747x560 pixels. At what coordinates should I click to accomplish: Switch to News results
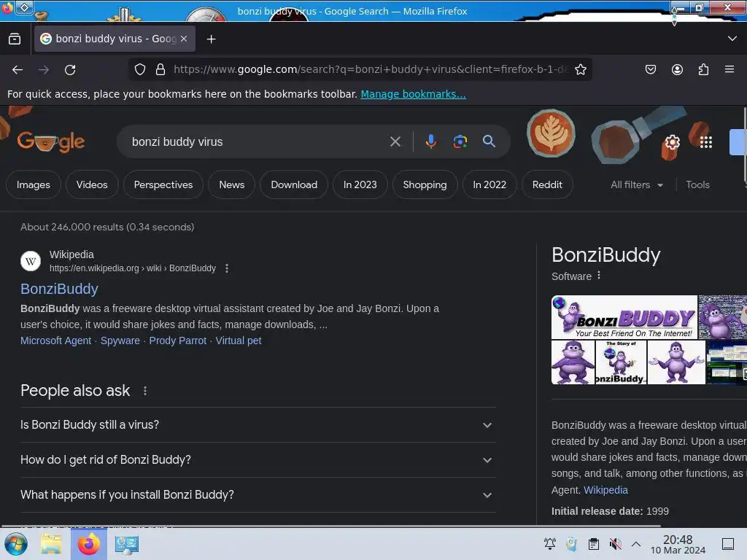tap(231, 184)
